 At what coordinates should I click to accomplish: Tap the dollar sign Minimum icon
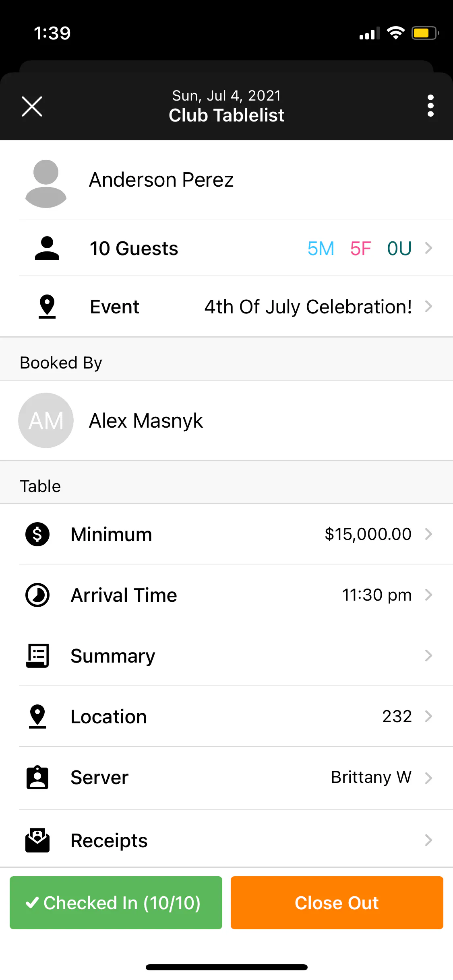tap(37, 534)
